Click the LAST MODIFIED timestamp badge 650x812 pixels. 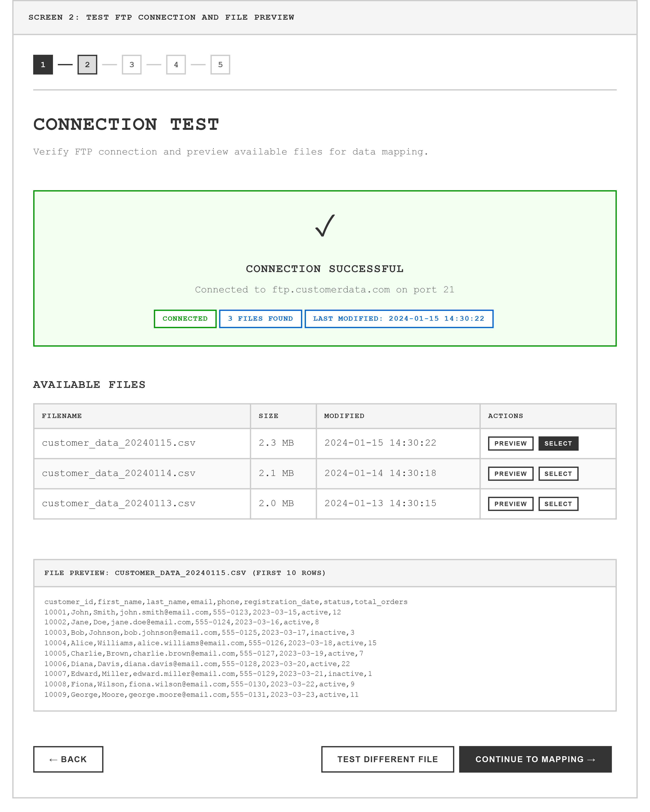(399, 319)
